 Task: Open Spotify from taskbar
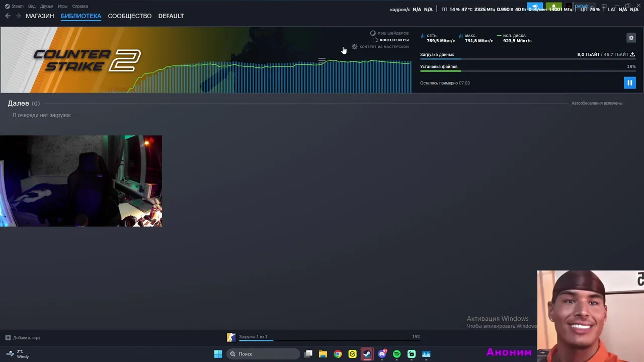(396, 354)
